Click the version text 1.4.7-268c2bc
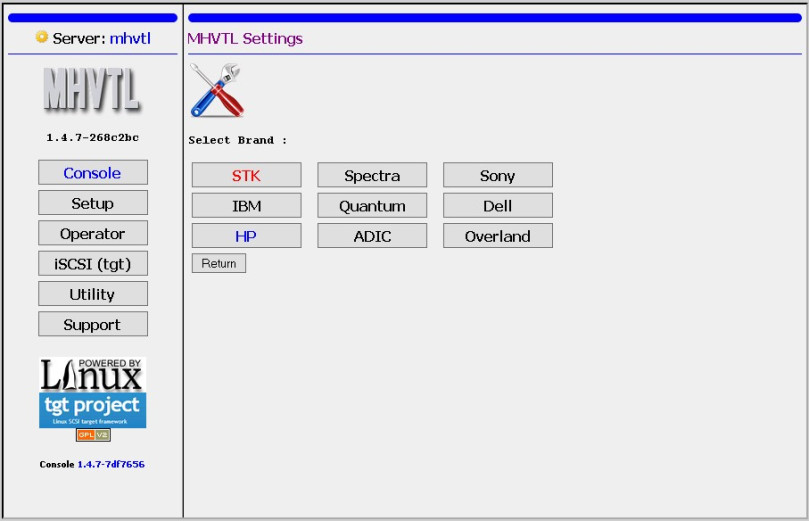The width and height of the screenshot is (809, 521). [x=92, y=138]
